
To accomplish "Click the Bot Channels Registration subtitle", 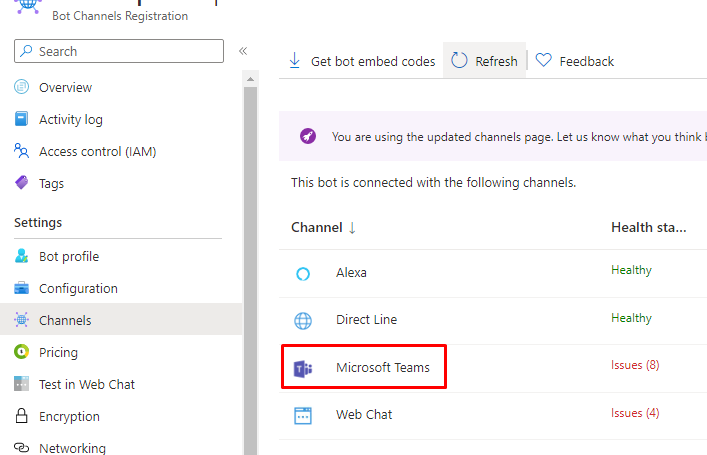I will click(120, 16).
